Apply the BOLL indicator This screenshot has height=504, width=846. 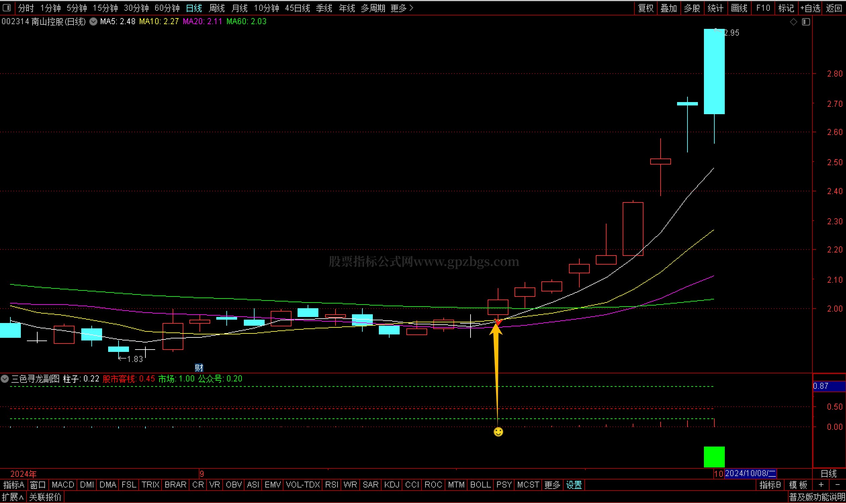(480, 485)
